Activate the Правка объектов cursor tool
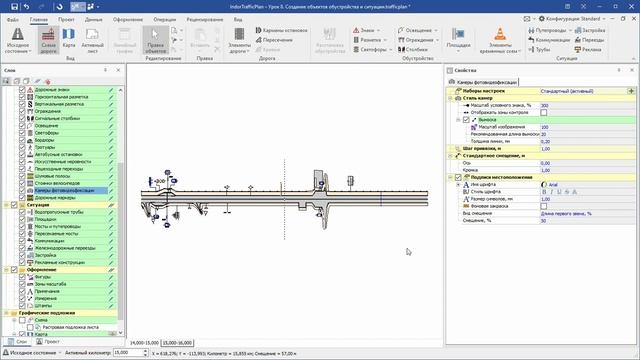The width and height of the screenshot is (640, 360). click(x=155, y=40)
